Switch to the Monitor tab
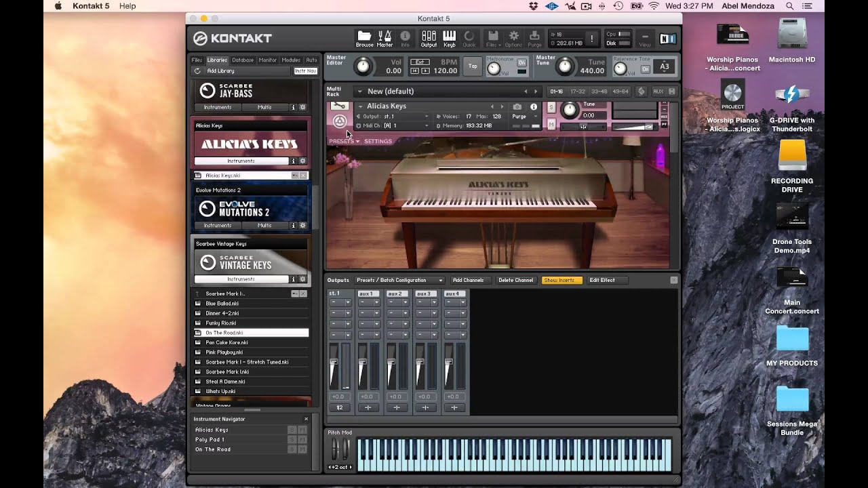868x488 pixels. (x=268, y=60)
